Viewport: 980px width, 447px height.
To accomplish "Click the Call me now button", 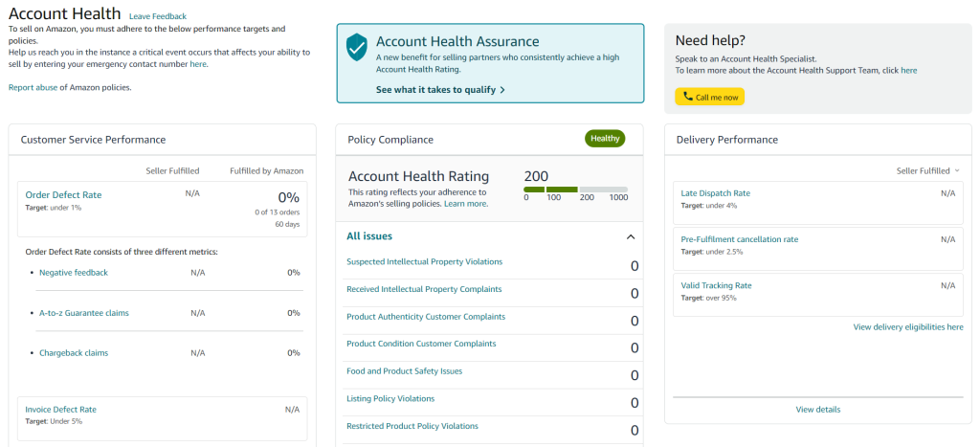I will click(x=709, y=97).
